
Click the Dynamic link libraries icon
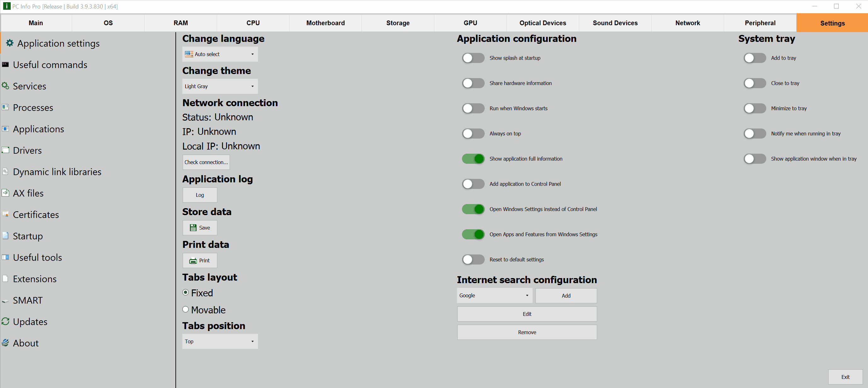tap(5, 171)
